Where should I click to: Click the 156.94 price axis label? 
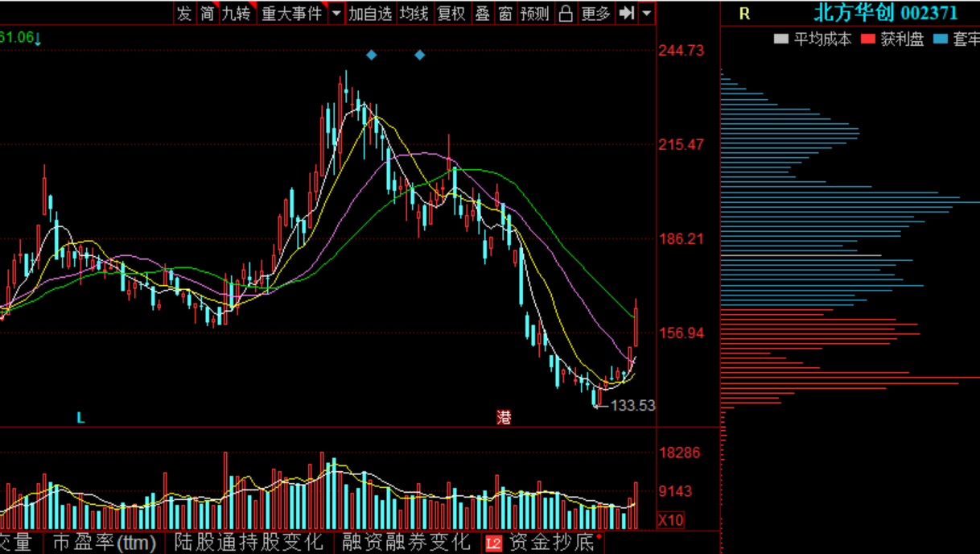coord(681,333)
